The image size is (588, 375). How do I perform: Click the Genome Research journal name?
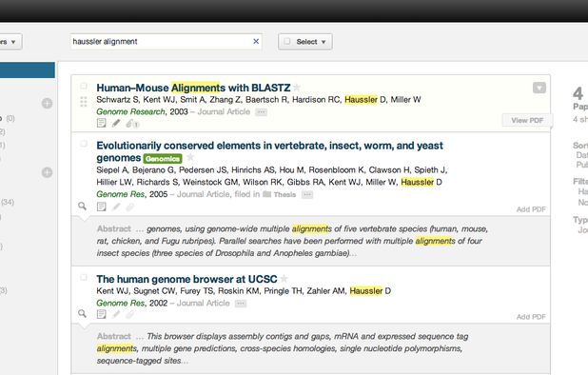(130, 111)
